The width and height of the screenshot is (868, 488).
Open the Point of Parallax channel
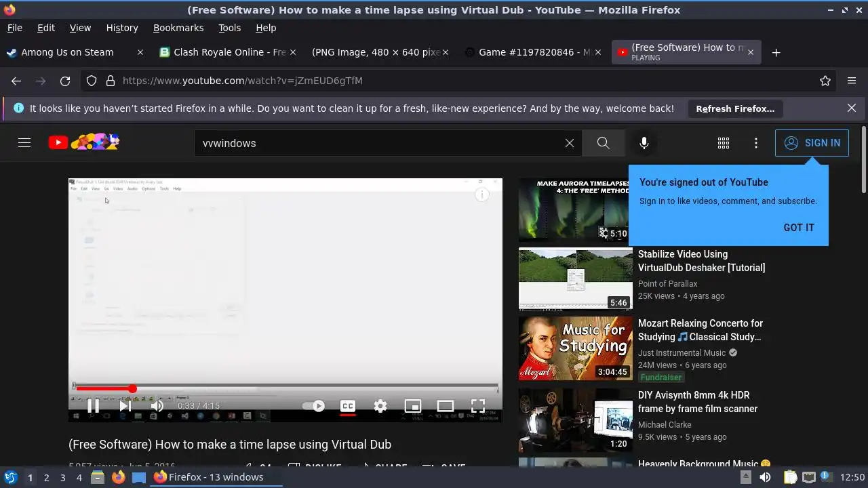point(668,284)
